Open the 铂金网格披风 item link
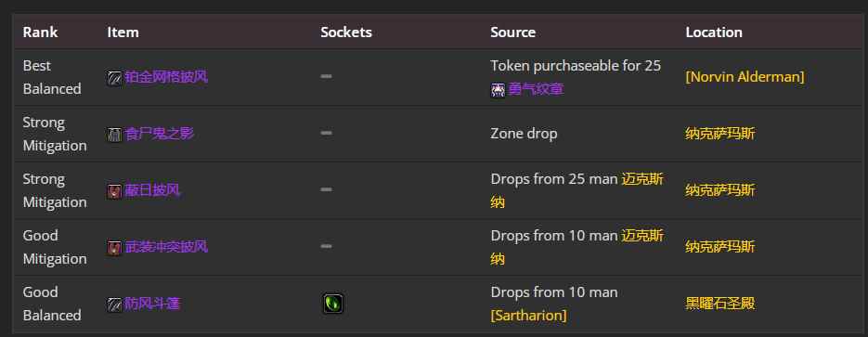Screen dimensions: 868x337 point(166,77)
